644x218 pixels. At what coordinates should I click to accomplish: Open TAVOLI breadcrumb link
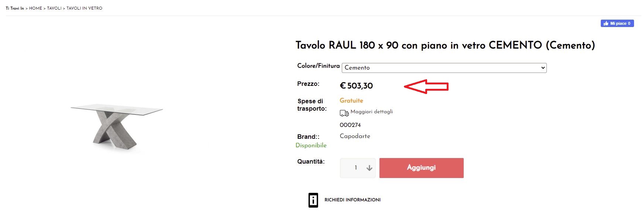coord(54,8)
